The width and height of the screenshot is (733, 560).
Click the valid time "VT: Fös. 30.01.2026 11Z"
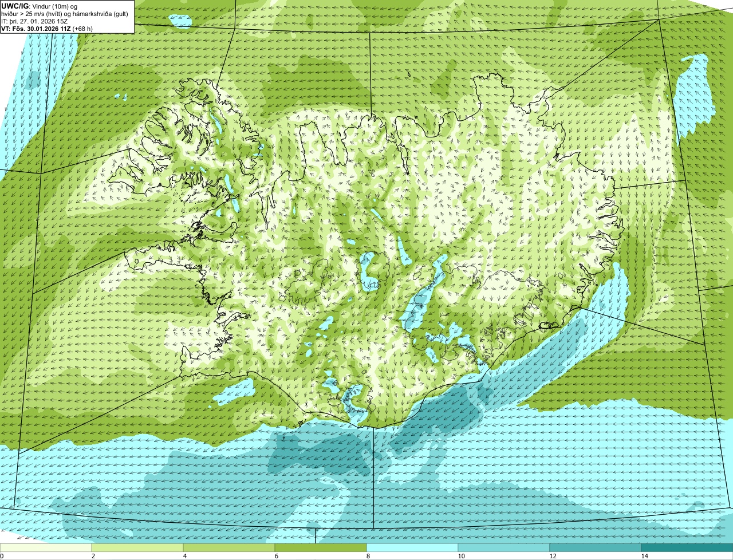click(36, 29)
